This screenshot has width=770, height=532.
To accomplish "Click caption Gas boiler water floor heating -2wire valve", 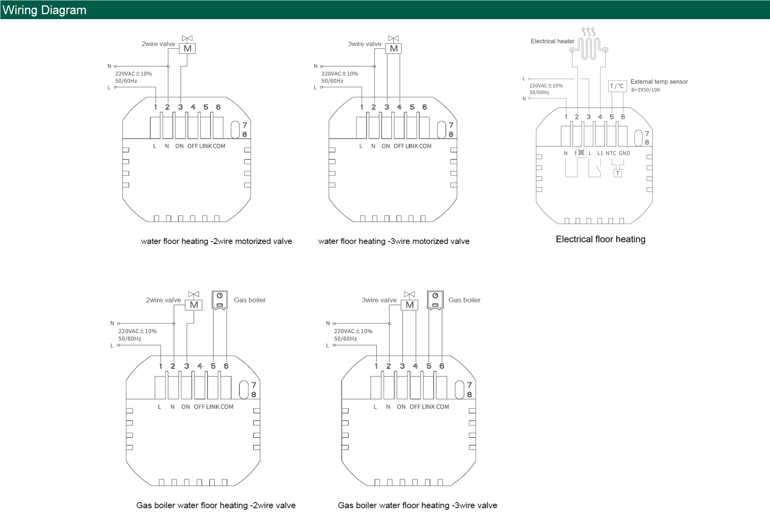I will [216, 505].
